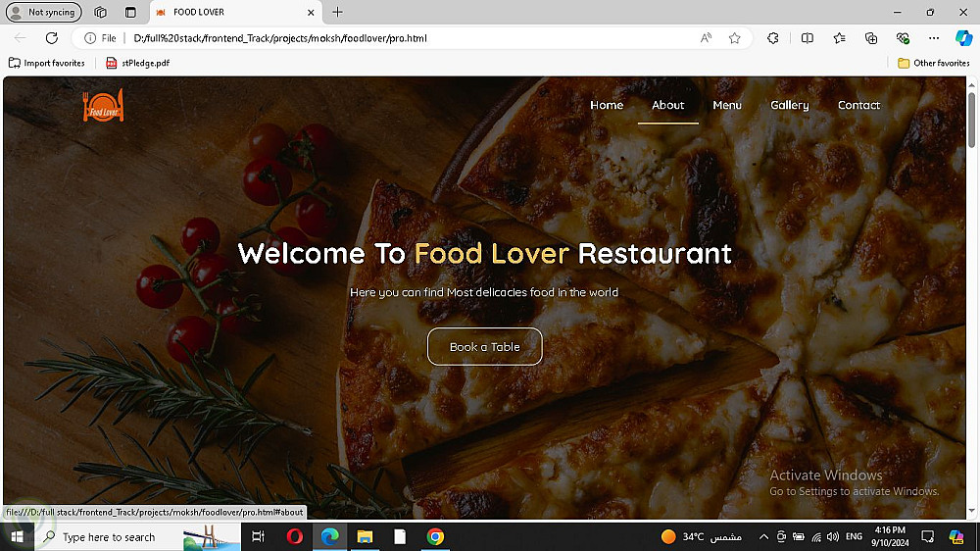
Task: Close the FOOD LOVER tab
Action: (x=311, y=12)
